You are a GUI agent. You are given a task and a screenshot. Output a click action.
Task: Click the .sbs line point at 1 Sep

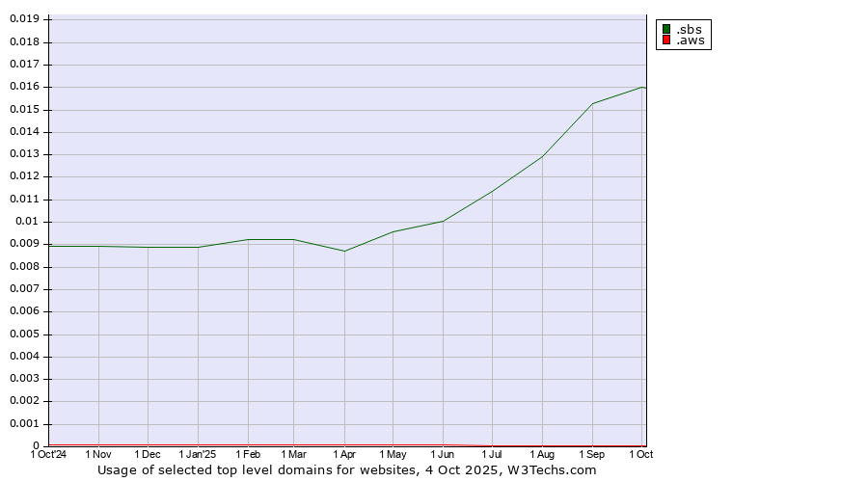(x=592, y=103)
